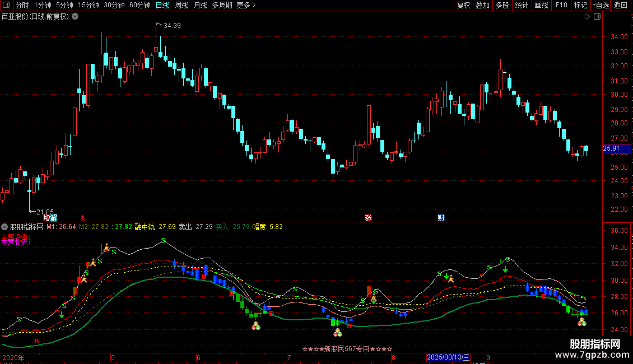
Task: Select the 1分钟 period tab
Action: pyautogui.click(x=43, y=5)
